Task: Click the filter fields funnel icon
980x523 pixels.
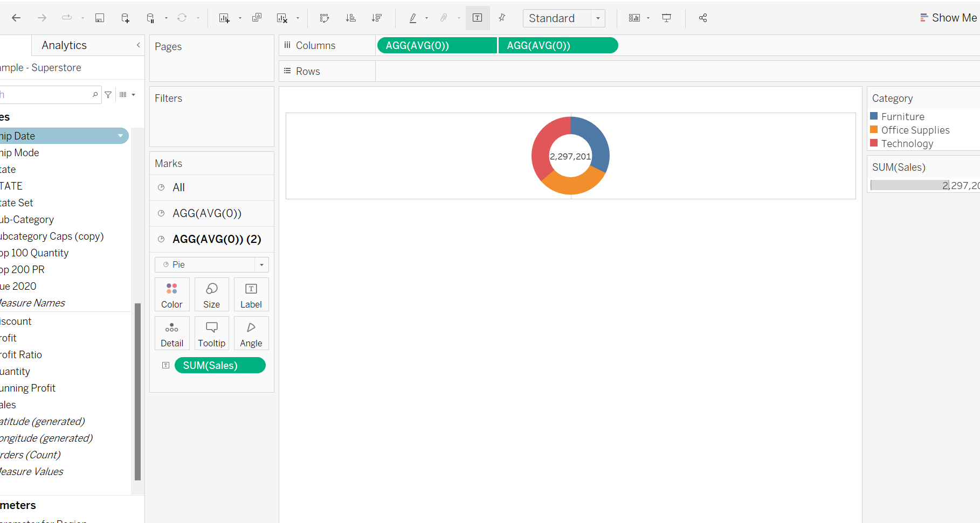Action: click(108, 95)
